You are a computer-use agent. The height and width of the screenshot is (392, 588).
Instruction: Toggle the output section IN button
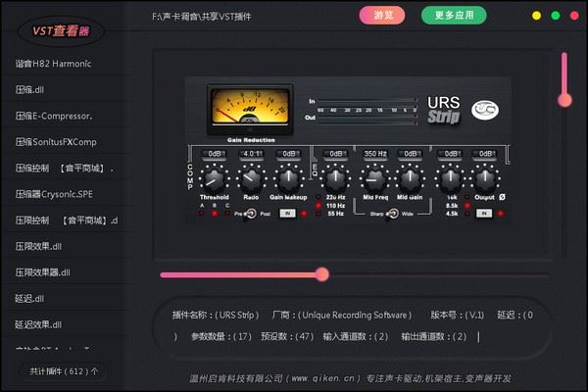coord(484,212)
